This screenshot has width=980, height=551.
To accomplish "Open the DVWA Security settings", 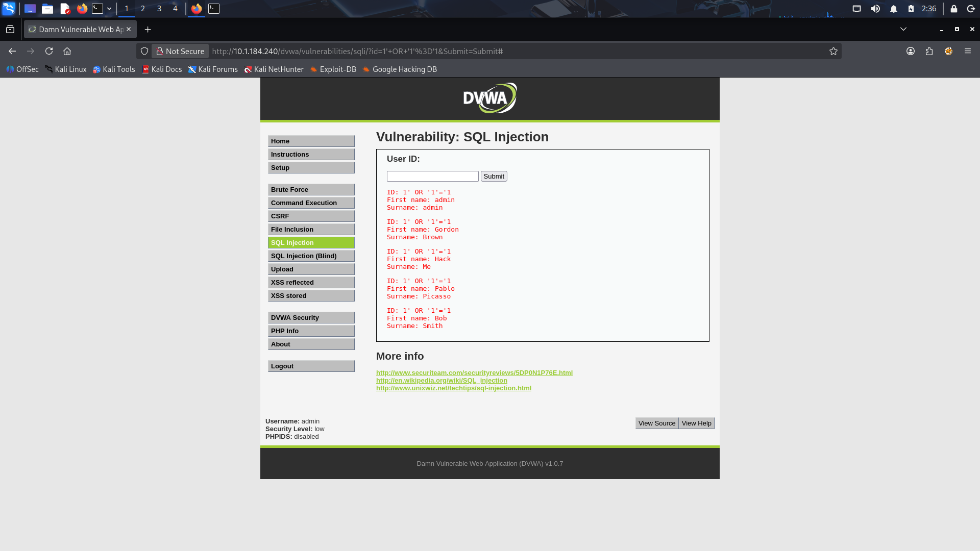I will point(311,318).
